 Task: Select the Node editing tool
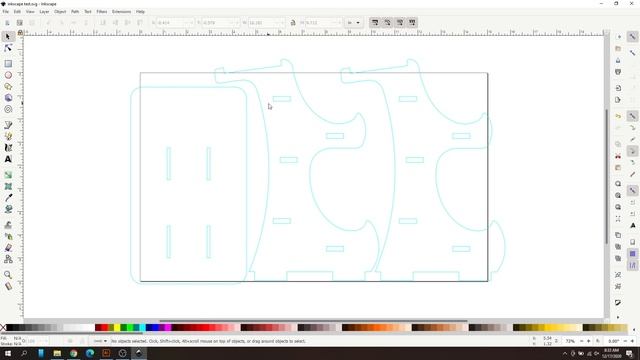coord(8,49)
